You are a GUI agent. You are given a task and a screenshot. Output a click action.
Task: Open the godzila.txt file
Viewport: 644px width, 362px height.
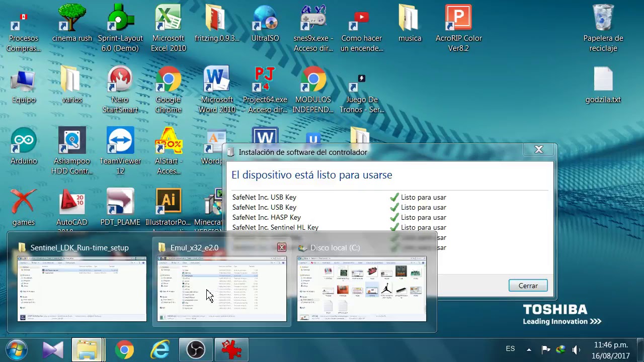point(603,85)
